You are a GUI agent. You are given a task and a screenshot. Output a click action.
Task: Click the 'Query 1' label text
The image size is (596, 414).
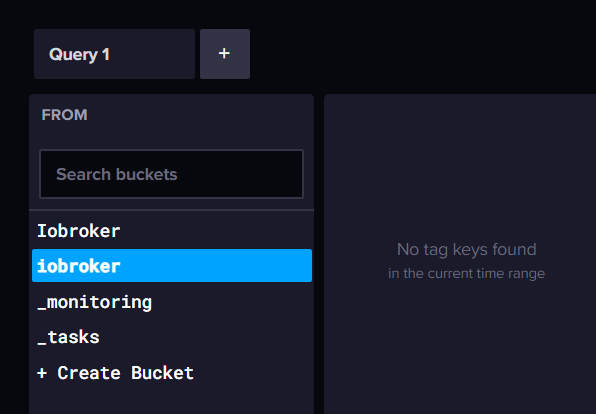[79, 54]
